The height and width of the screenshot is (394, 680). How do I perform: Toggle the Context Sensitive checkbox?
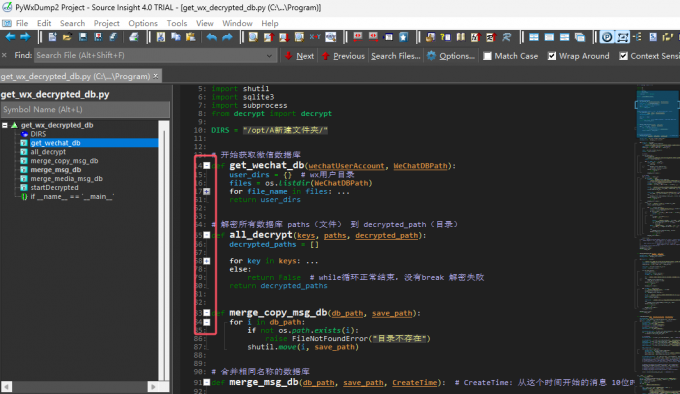pyautogui.click(x=623, y=56)
